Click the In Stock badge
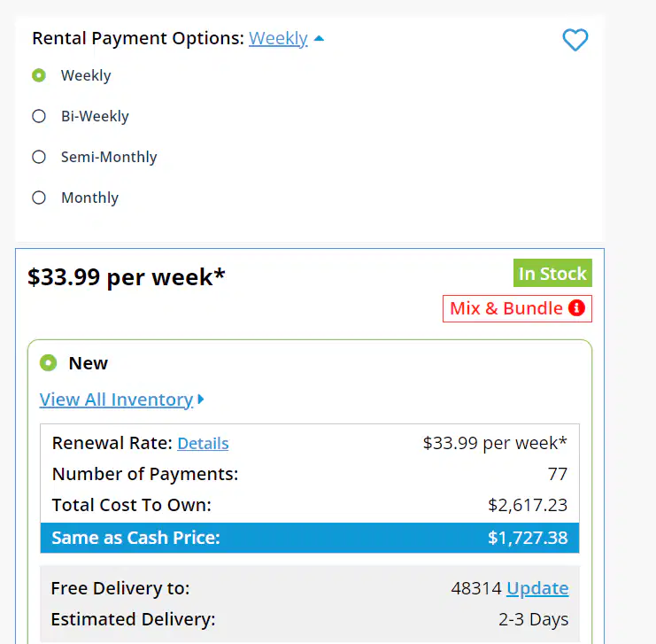The height and width of the screenshot is (644, 656). click(552, 273)
